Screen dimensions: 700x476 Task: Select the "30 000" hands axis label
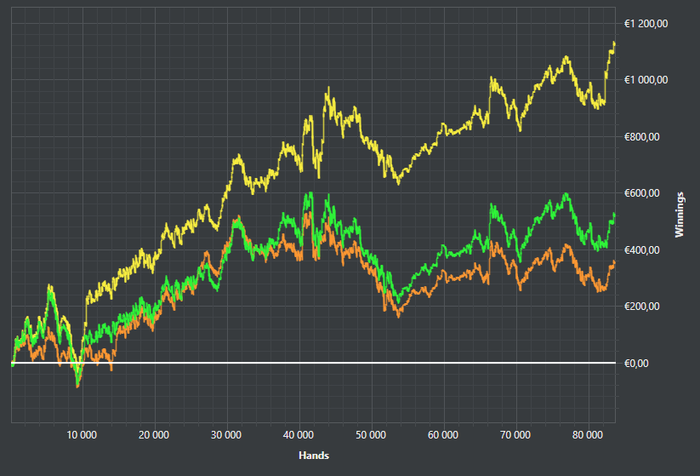[x=226, y=435]
